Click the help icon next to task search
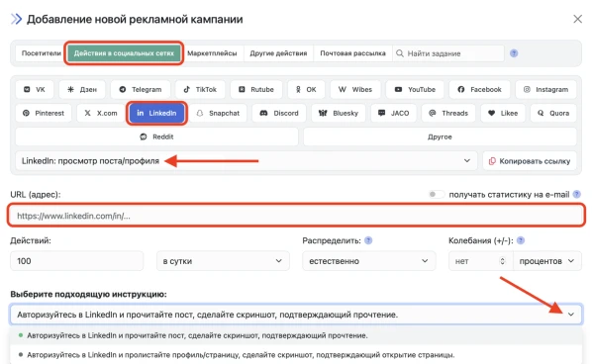Image resolution: width=592 pixels, height=364 pixels. [x=514, y=53]
